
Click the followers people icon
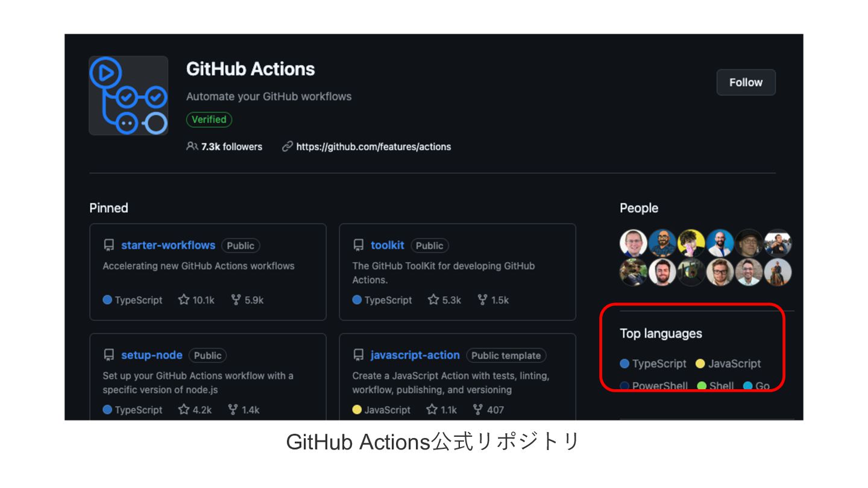[192, 146]
